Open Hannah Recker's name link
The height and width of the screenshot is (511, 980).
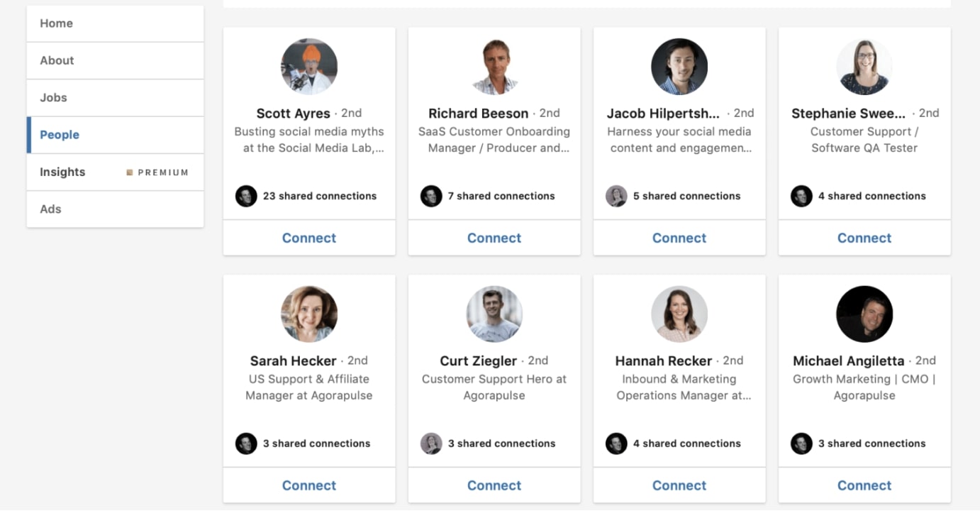click(x=664, y=361)
